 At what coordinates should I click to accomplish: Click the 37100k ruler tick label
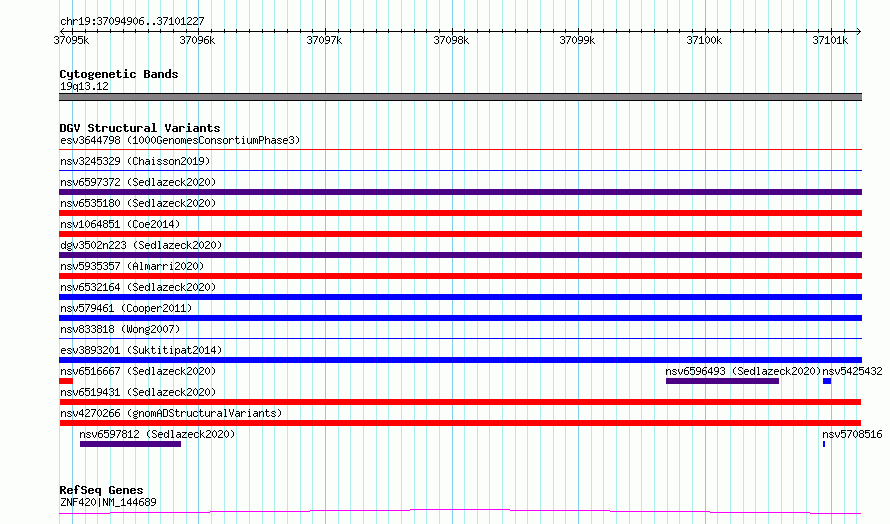pos(704,40)
